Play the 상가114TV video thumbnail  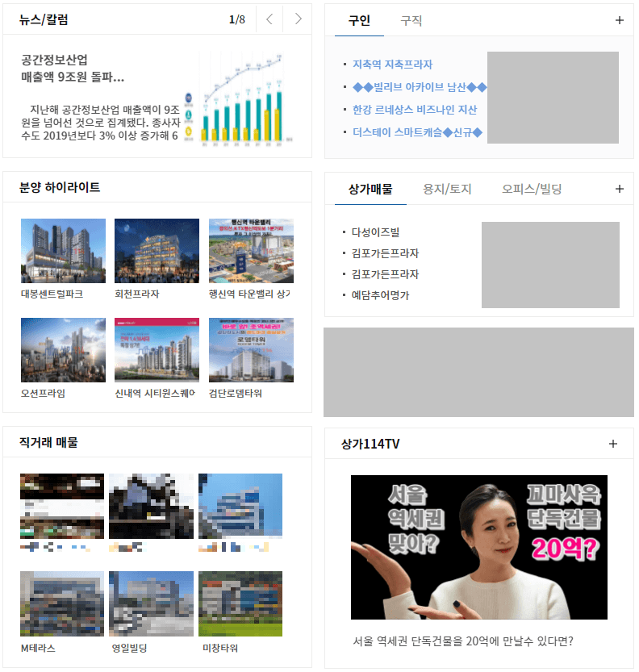click(479, 547)
